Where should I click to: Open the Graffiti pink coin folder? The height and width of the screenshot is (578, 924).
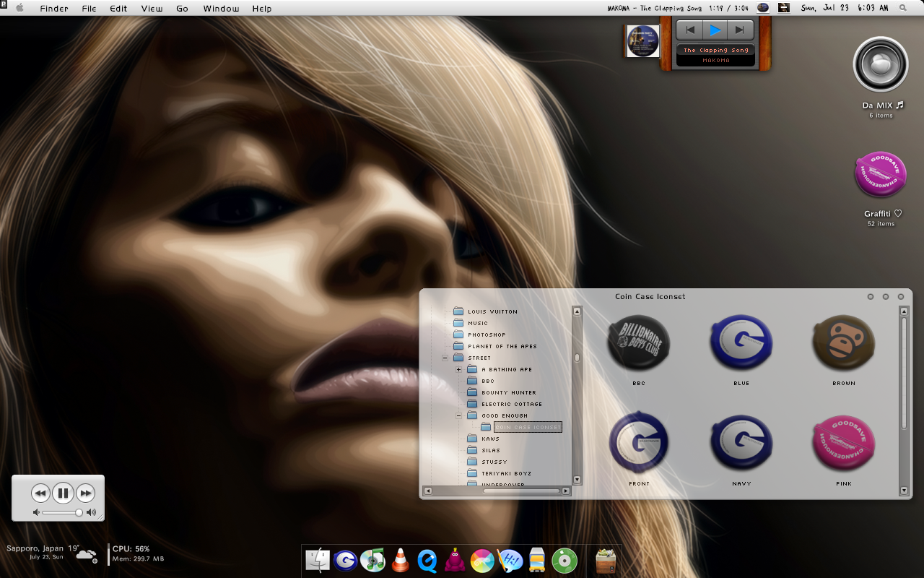[880, 174]
